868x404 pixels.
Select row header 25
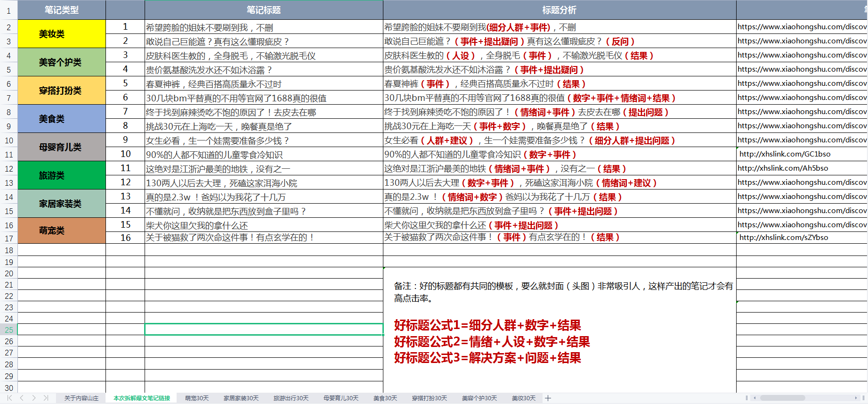(8, 330)
